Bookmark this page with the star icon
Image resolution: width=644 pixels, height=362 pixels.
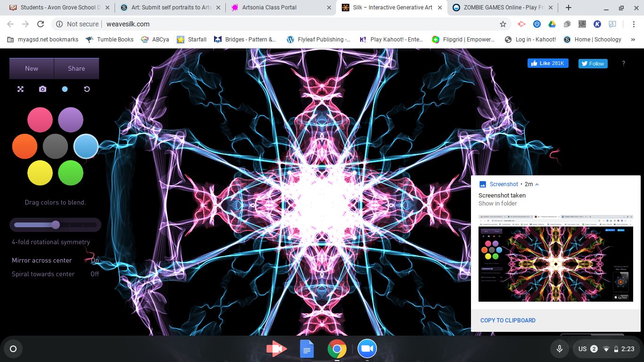point(503,24)
